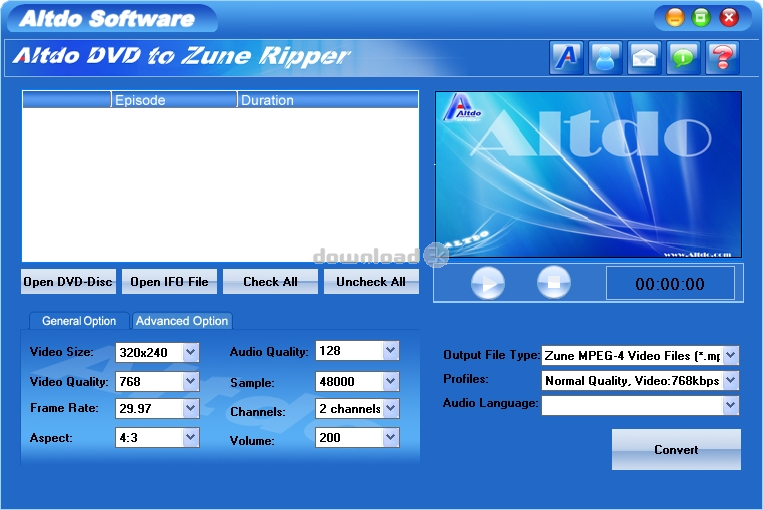Viewport: 763px width, 510px height.
Task: Expand the Video Size dropdown
Action: (x=190, y=352)
